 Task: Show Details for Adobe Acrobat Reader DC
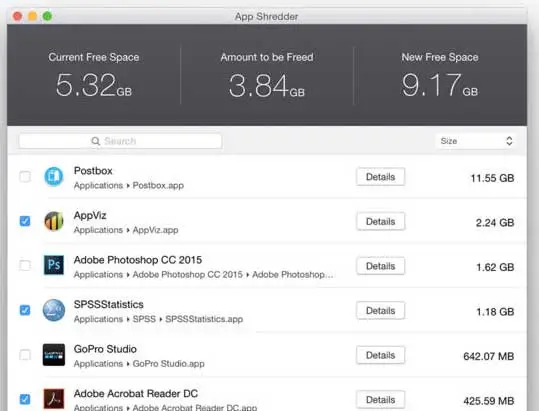point(381,400)
